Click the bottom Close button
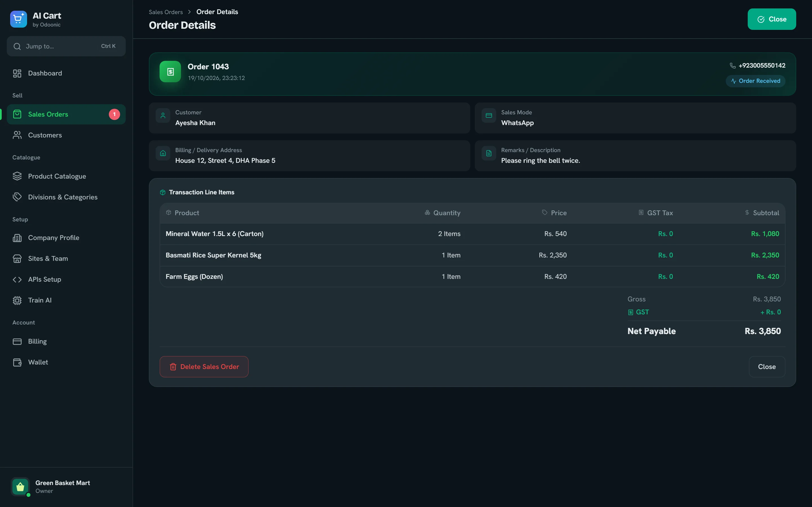Image resolution: width=812 pixels, height=507 pixels. pyautogui.click(x=767, y=366)
